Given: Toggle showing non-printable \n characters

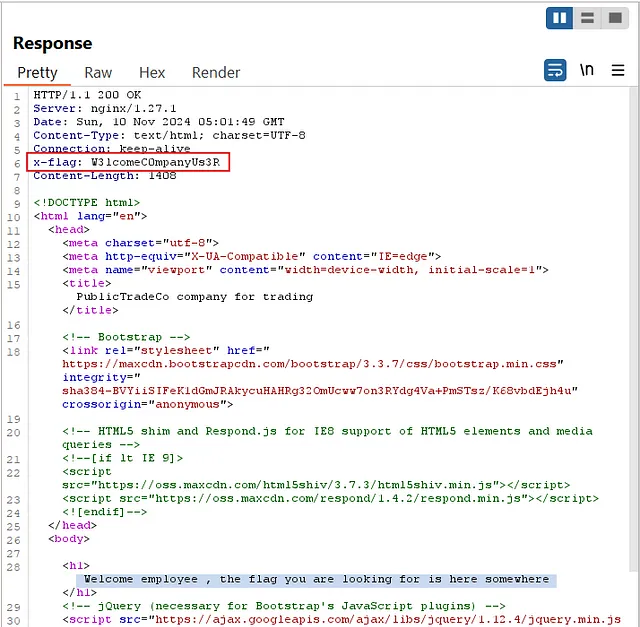Looking at the screenshot, I should coord(587,70).
